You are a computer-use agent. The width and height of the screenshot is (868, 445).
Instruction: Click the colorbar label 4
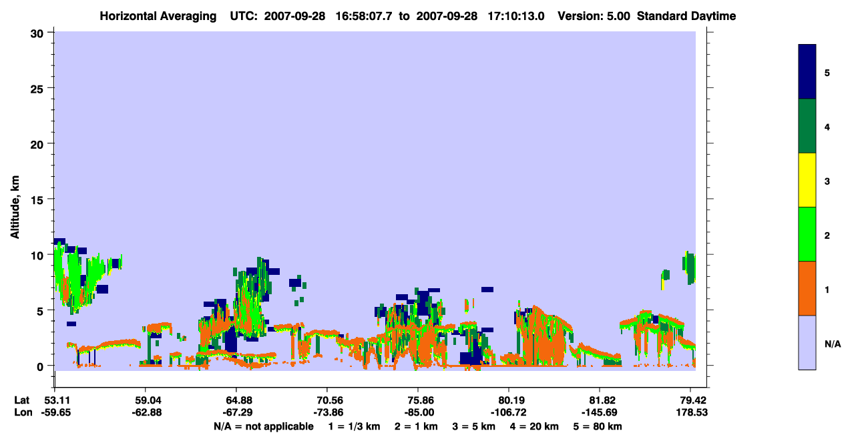point(827,127)
